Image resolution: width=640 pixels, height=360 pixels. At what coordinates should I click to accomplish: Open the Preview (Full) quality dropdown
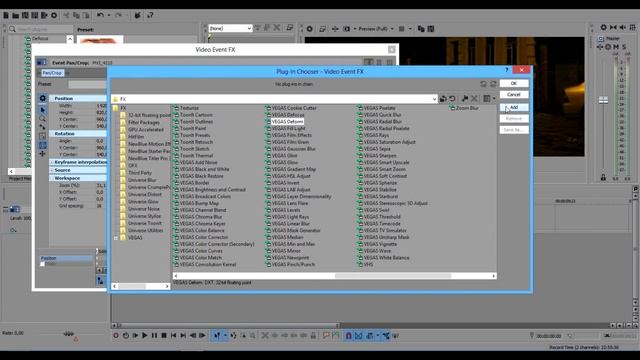(x=392, y=29)
